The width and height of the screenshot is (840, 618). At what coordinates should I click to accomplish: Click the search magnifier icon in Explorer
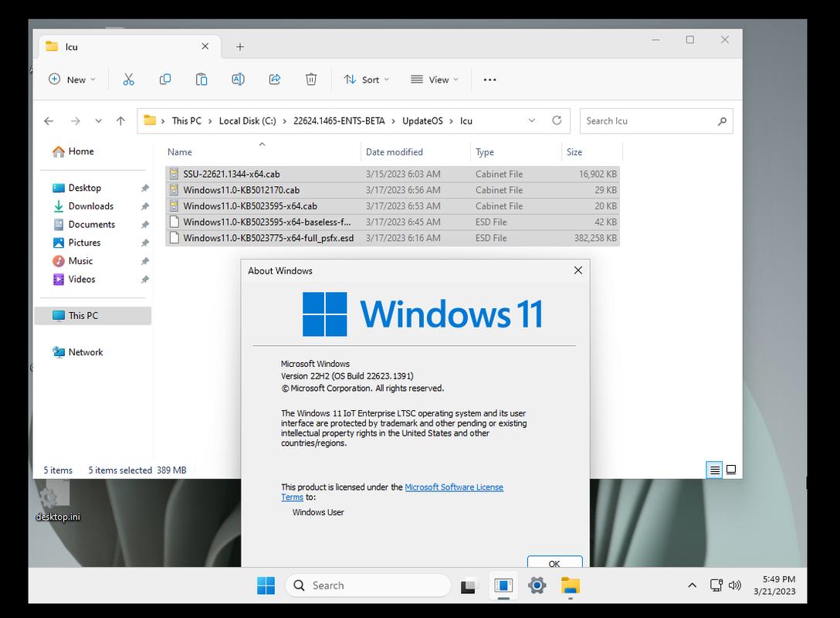coord(722,121)
